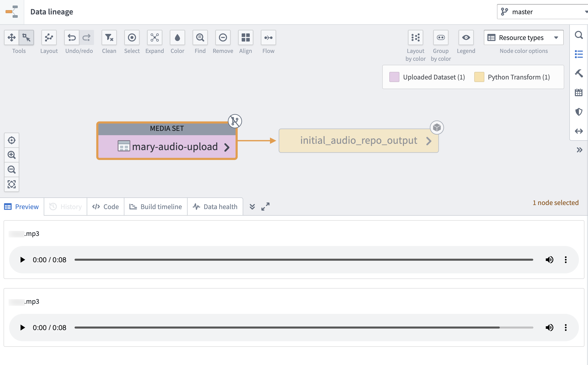Open the Align grid tool
The image size is (588, 365).
tap(246, 38)
